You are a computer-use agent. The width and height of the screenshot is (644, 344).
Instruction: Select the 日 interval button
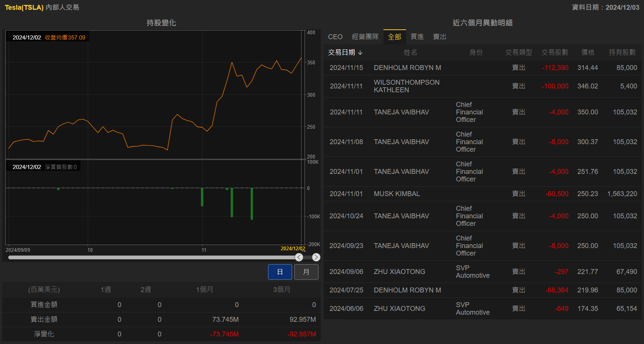click(x=280, y=272)
